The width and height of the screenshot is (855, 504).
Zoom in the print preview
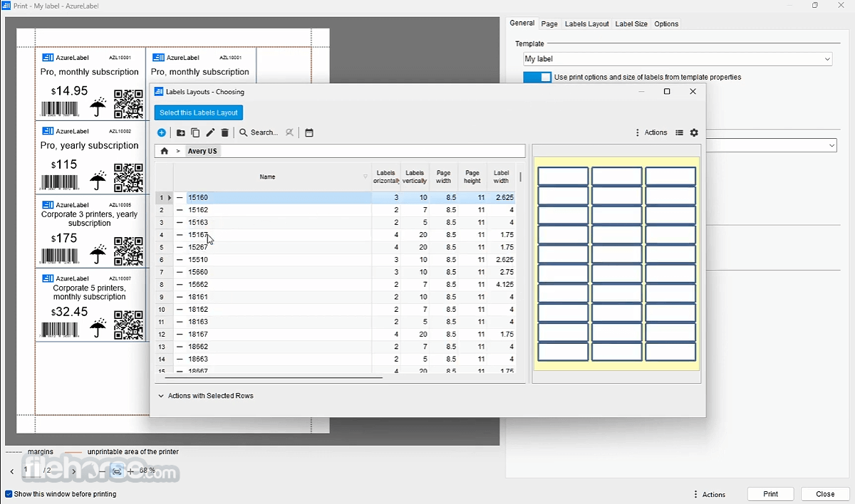coord(130,471)
